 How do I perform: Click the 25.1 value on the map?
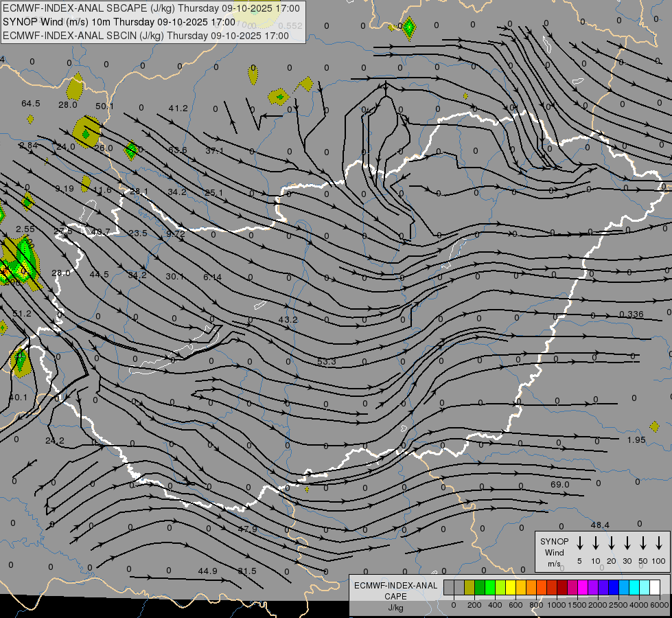(213, 192)
